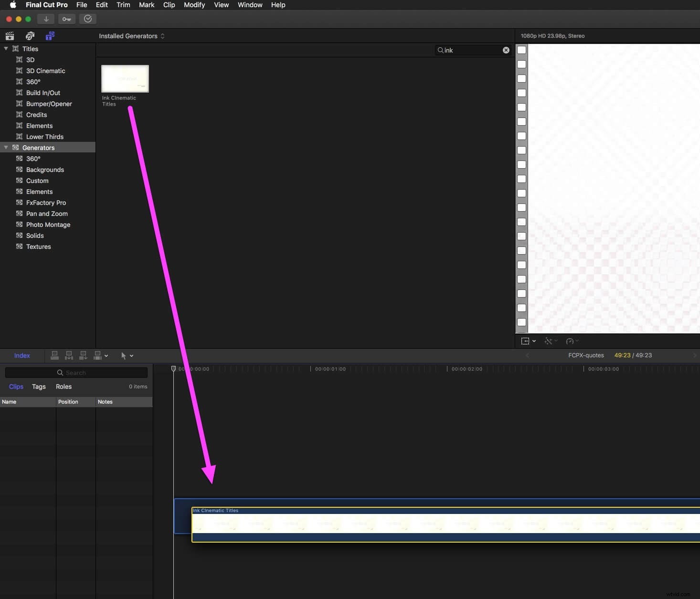Select the Arrow tool in timeline toolbar
This screenshot has width=700, height=599.
(124, 356)
